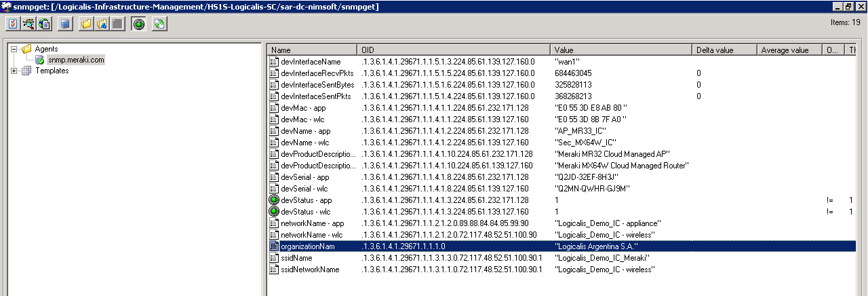Viewport: 868px width, 296px height.
Task: Sort by the OID column header
Action: click(454, 50)
